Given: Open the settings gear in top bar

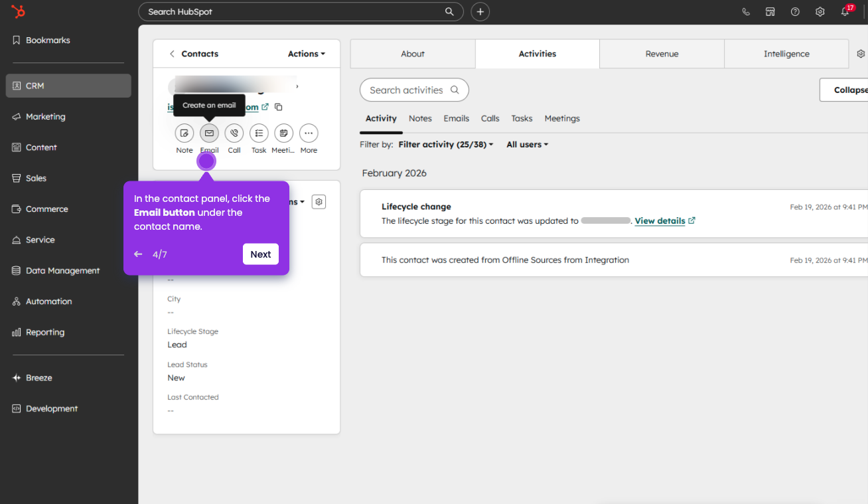Looking at the screenshot, I should pyautogui.click(x=820, y=12).
